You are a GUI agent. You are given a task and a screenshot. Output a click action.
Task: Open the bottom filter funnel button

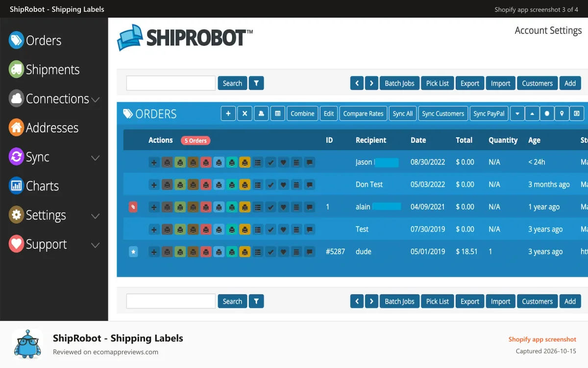[256, 301]
